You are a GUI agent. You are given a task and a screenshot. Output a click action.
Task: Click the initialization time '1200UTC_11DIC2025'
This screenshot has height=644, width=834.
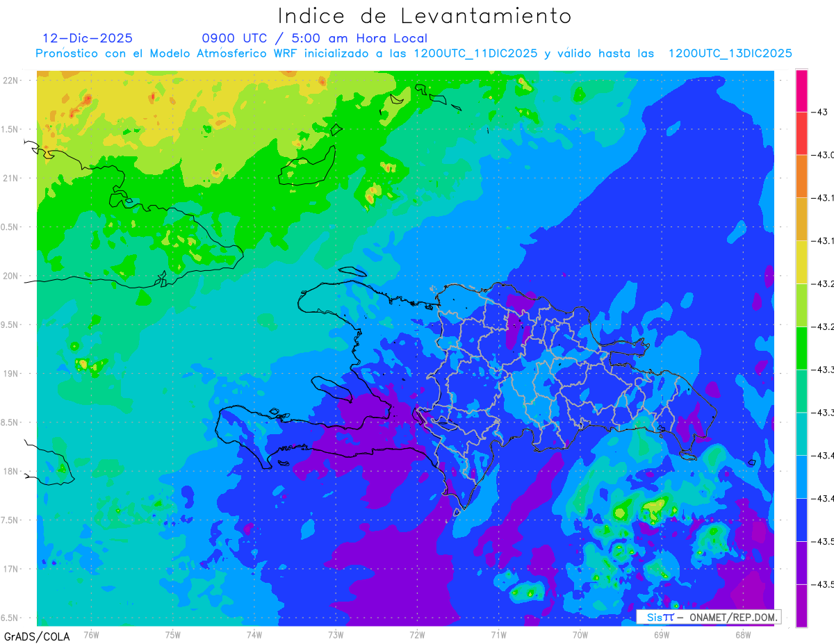tap(475, 53)
